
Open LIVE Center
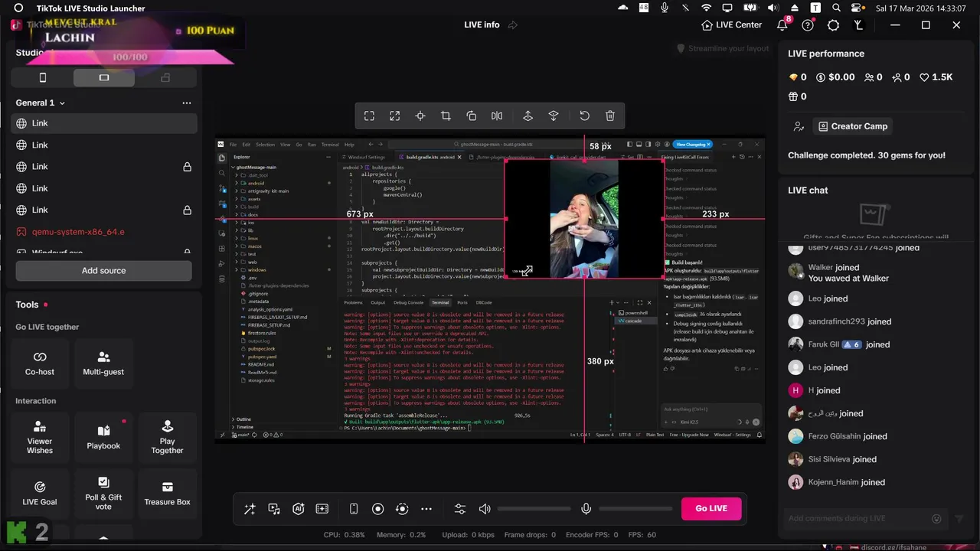tap(732, 24)
